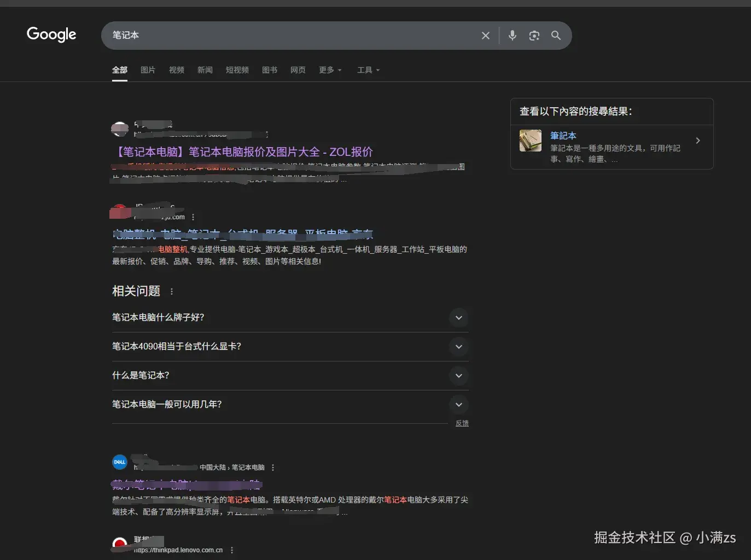The width and height of the screenshot is (751, 560).
Task: Open the ZOL报价 laptop result link
Action: pyautogui.click(x=242, y=151)
